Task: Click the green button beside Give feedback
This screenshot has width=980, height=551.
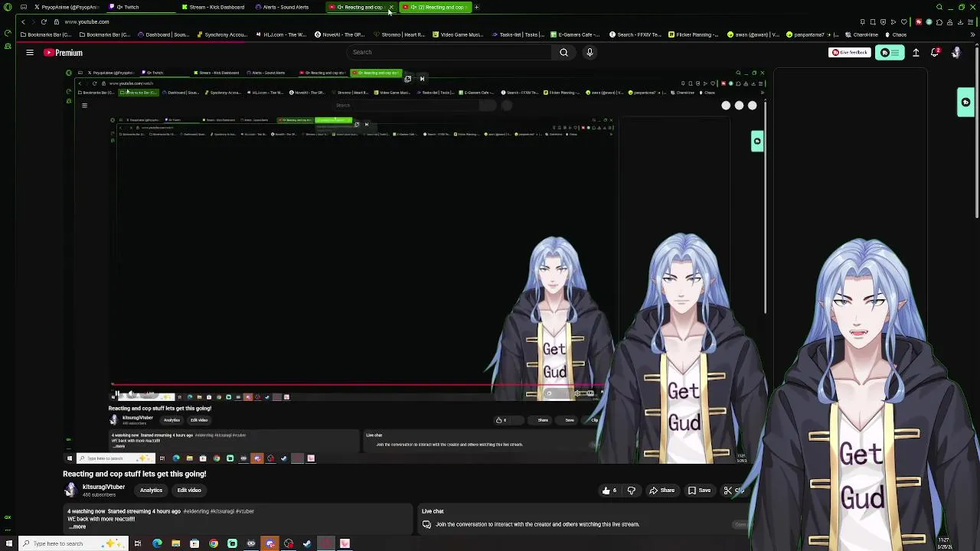Action: coord(890,53)
